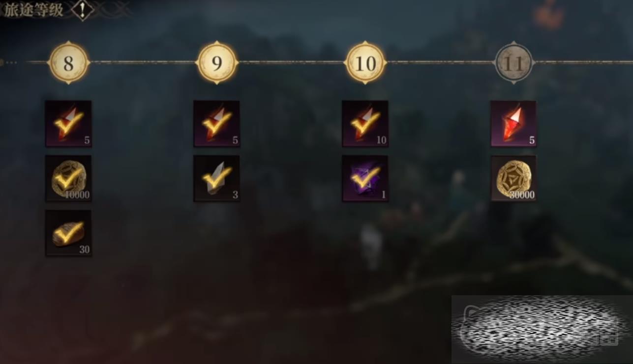Select the level 9 milestone marker
633x364 pixels.
pos(217,63)
